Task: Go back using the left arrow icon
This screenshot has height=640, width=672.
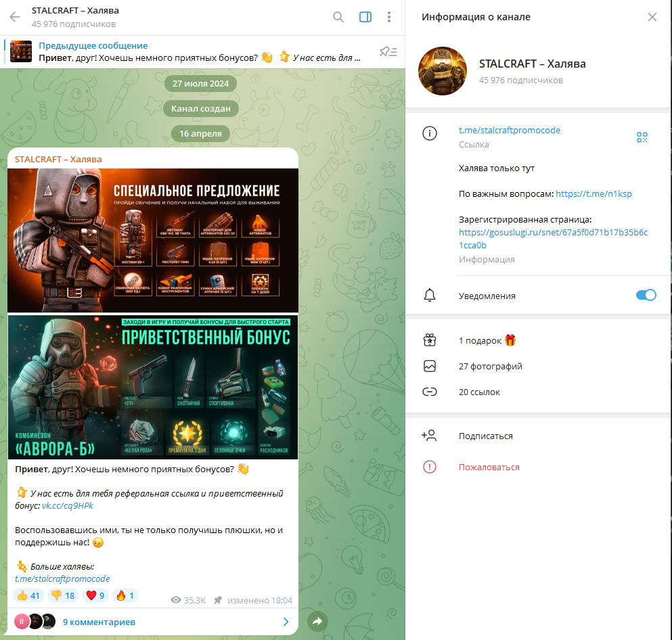Action: click(x=15, y=17)
